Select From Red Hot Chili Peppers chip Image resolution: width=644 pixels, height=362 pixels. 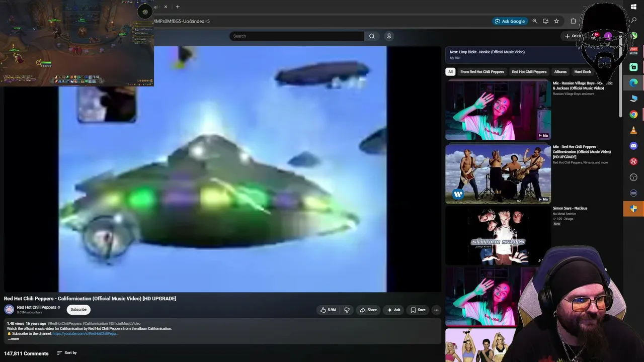coord(482,72)
